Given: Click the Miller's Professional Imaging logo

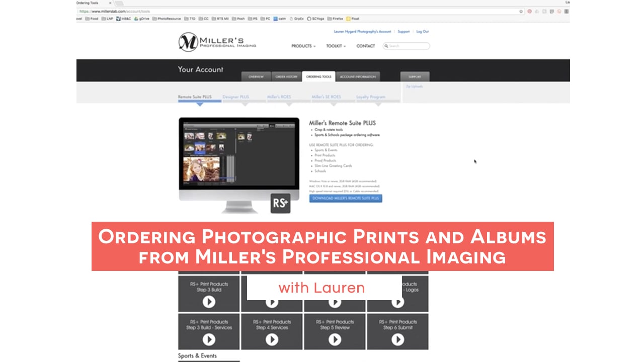Looking at the screenshot, I should pyautogui.click(x=217, y=42).
